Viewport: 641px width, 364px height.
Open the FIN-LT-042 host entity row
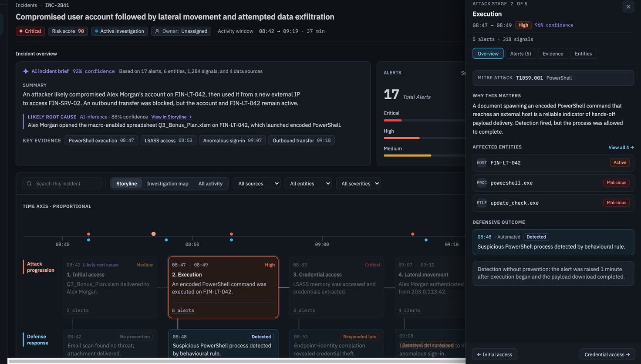(553, 163)
